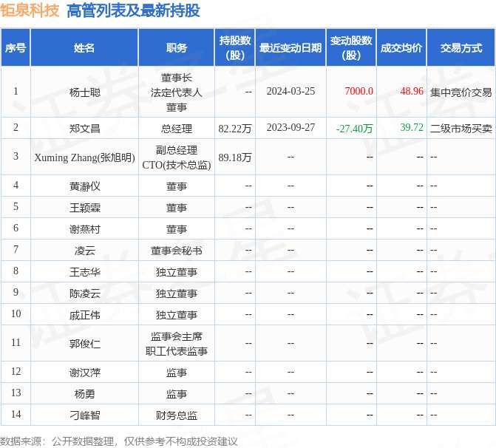This screenshot has height=448, width=496.
Task: Click row number 7
Action: 16,249
